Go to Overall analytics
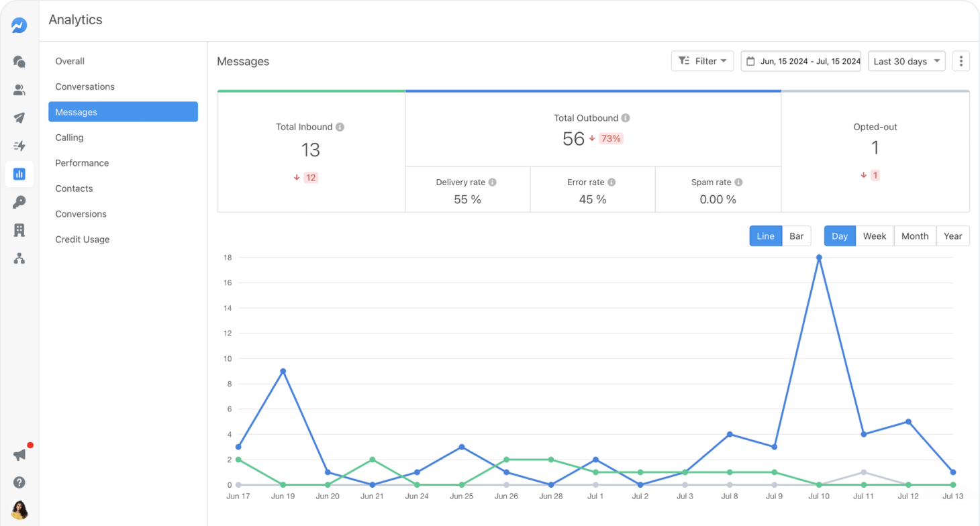This screenshot has height=526, width=980. point(70,61)
